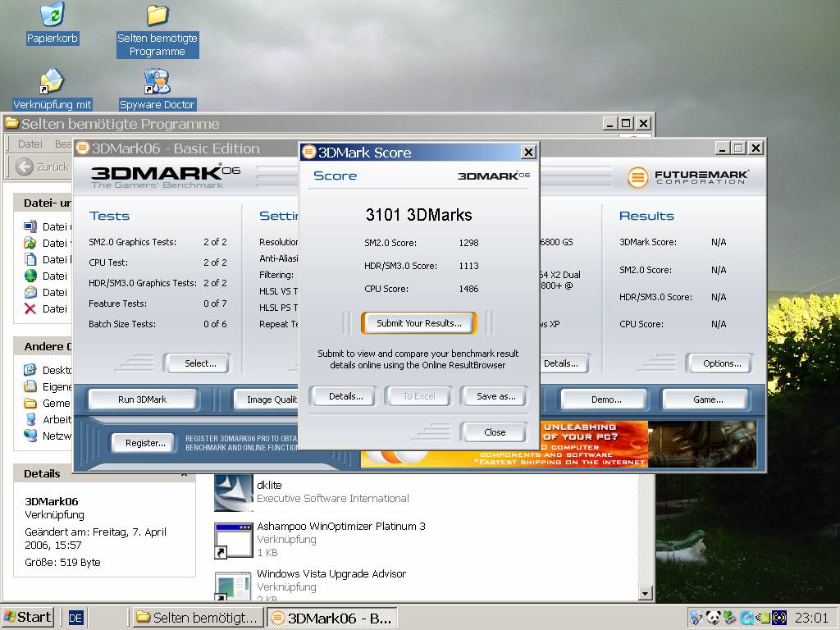Open Desktop link icon under Andere Orte

(x=30, y=370)
